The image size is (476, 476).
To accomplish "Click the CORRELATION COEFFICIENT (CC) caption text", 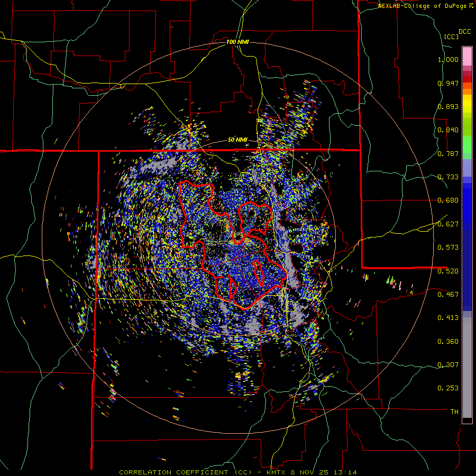I will (186, 472).
